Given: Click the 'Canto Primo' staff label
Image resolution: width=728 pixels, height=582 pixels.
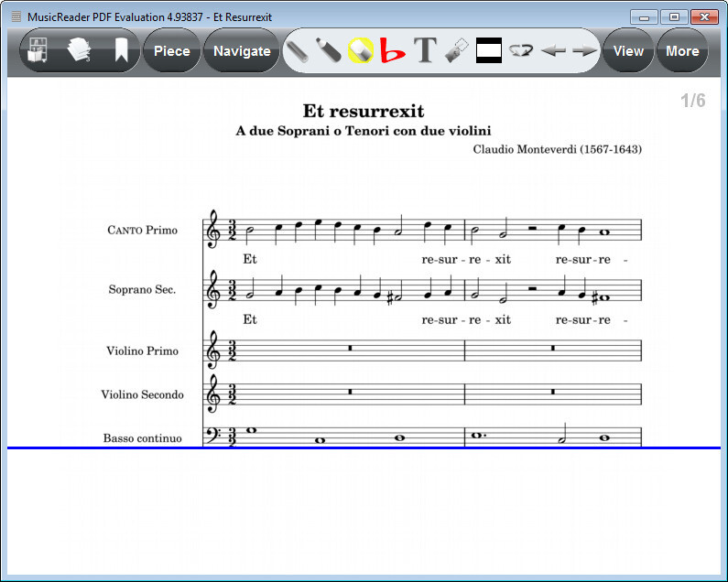Looking at the screenshot, I should point(142,230).
